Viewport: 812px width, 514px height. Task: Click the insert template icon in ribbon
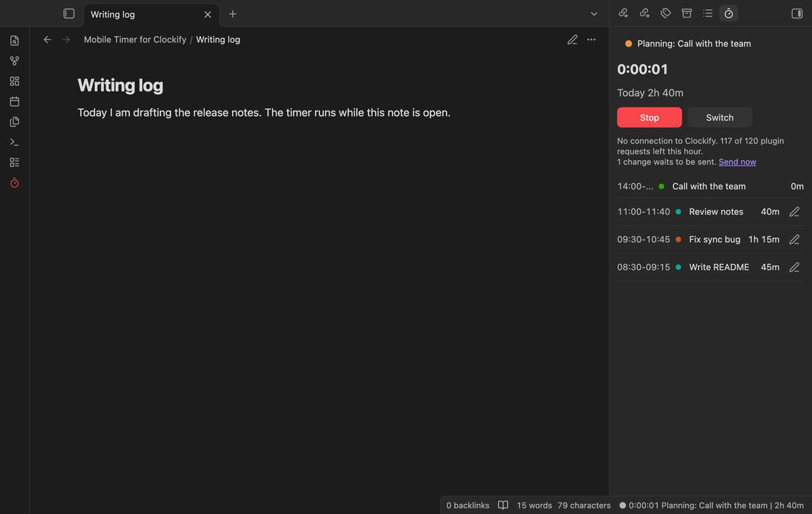tap(15, 122)
